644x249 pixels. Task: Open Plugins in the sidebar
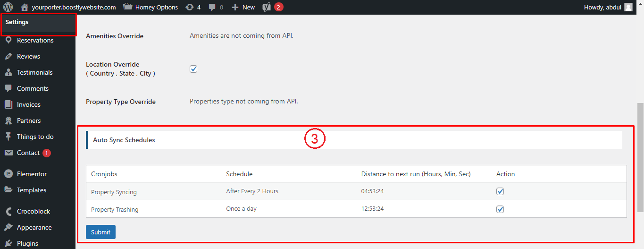(x=27, y=243)
